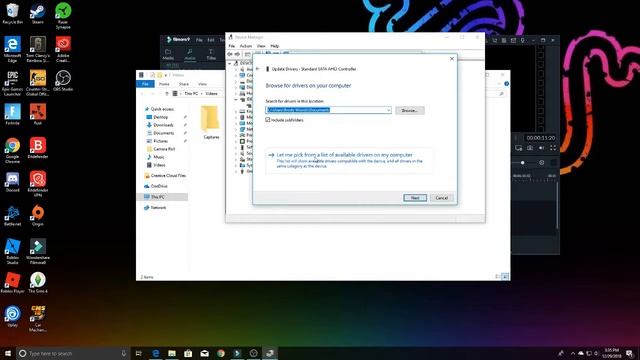
Task: Open File Explorer View ribbon tab
Action: (x=202, y=84)
